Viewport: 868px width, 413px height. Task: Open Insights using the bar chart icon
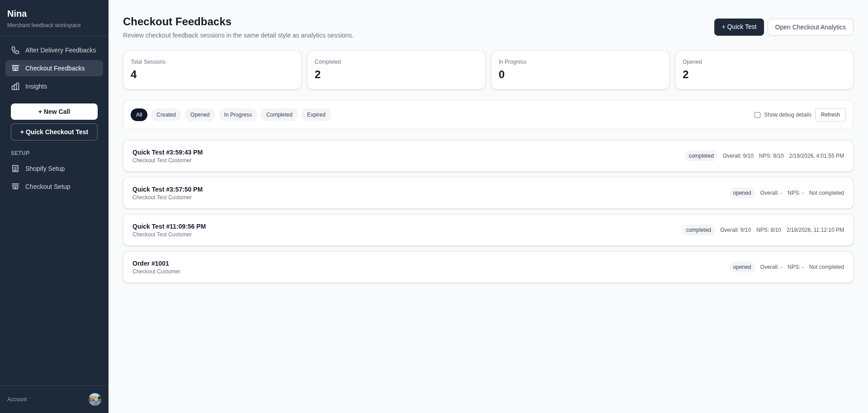[15, 86]
